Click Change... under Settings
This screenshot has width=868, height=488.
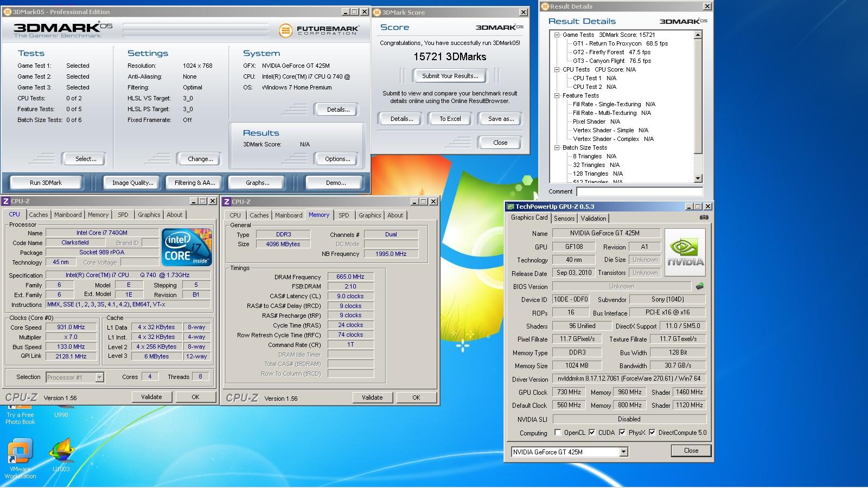pos(200,159)
